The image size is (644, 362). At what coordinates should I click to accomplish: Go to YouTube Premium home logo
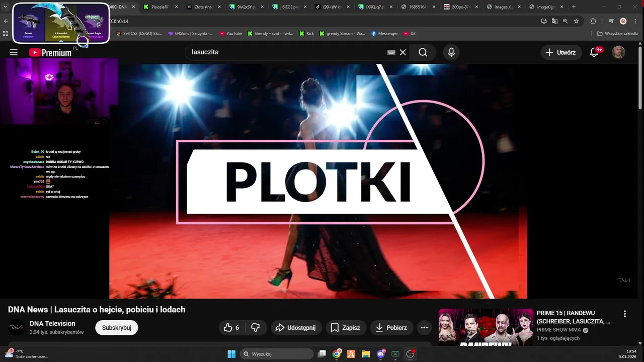coord(50,52)
